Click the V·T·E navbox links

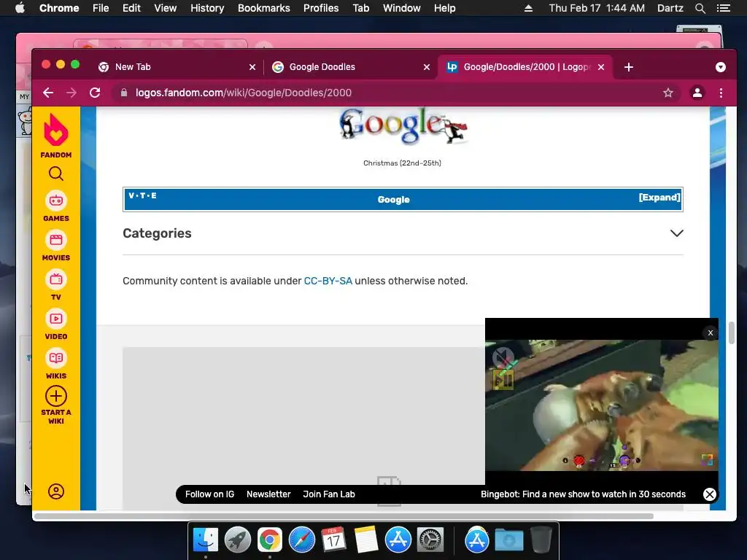coord(142,195)
